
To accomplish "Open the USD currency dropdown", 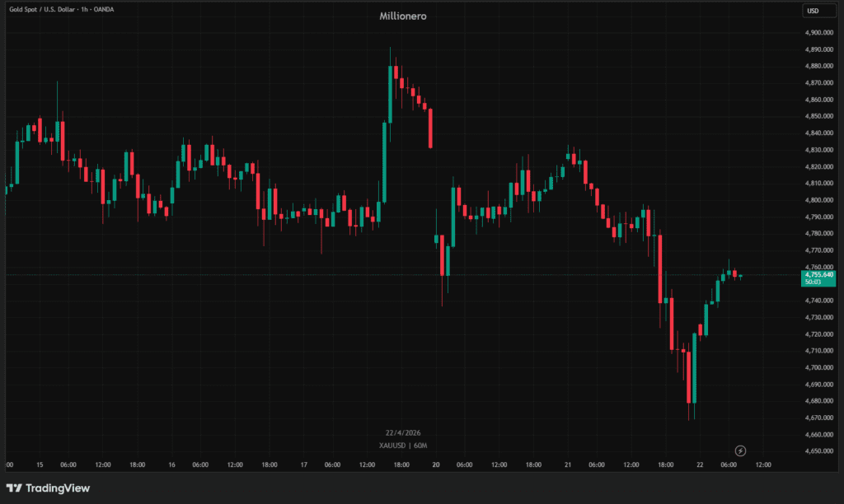I will [814, 11].
